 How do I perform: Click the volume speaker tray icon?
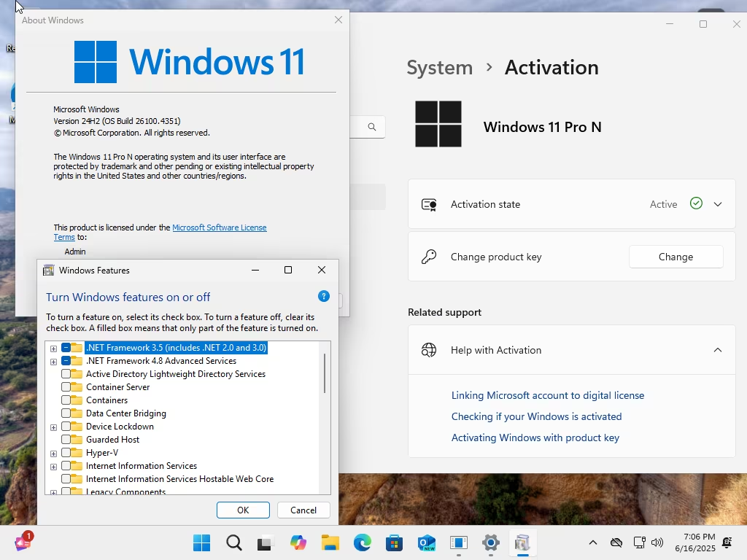click(657, 542)
